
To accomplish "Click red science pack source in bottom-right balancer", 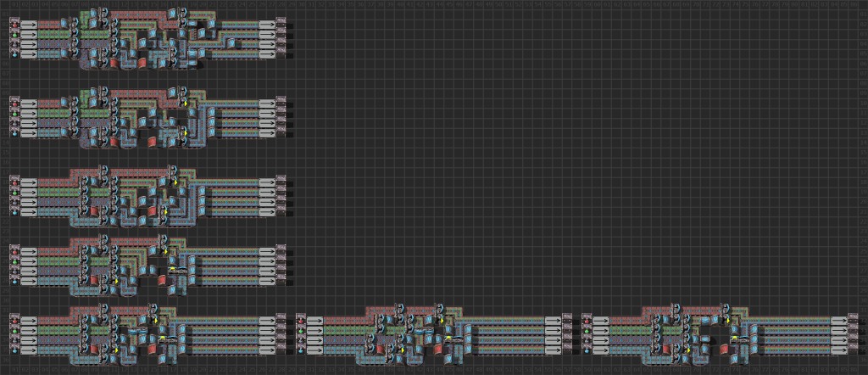I will click(x=587, y=322).
